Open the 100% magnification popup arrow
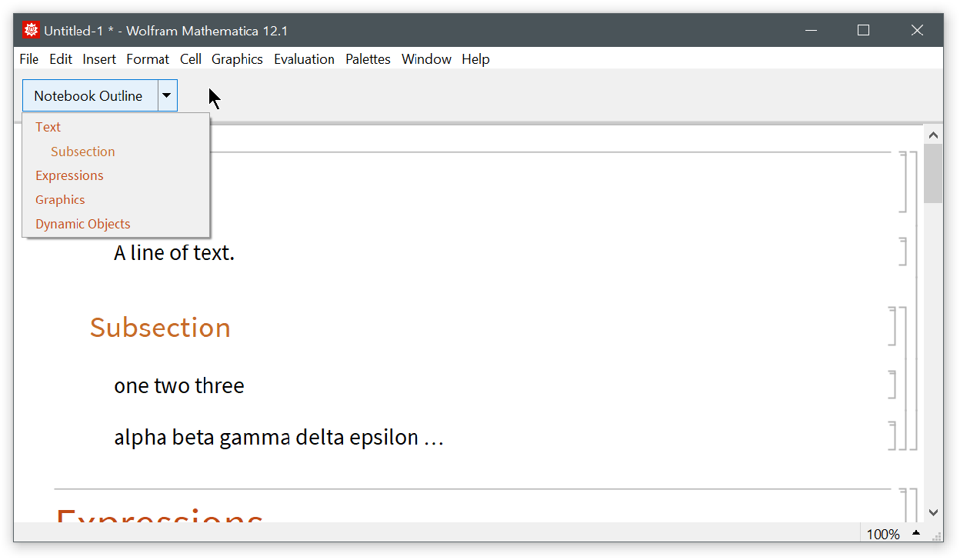Viewport: 960px width, 560px height. pyautogui.click(x=916, y=533)
